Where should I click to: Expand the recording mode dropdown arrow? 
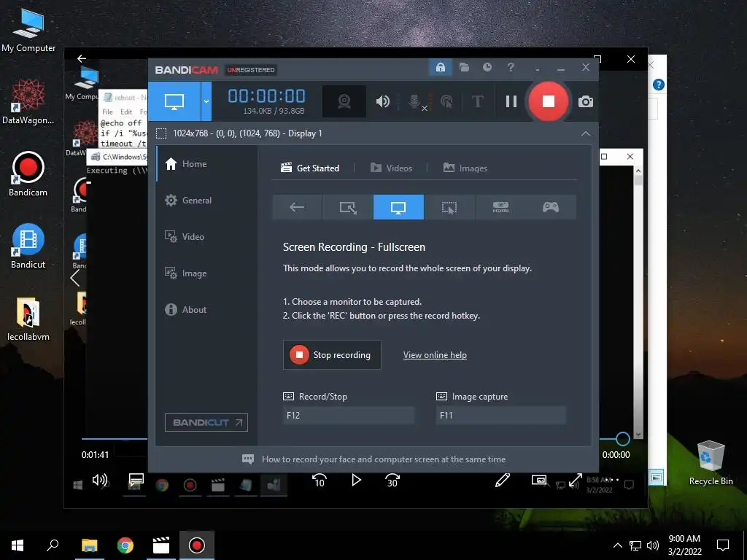206,101
